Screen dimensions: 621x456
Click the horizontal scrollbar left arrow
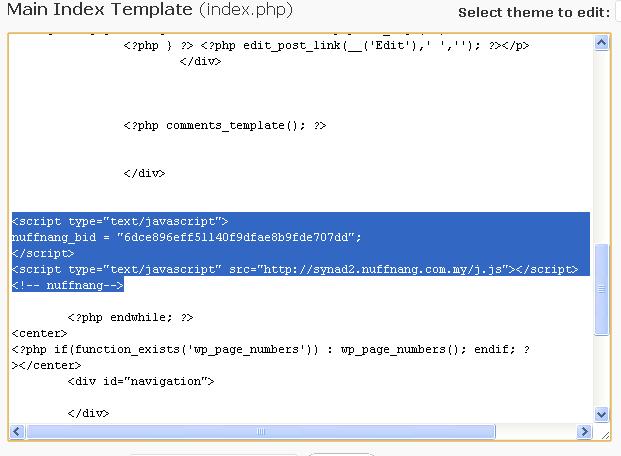[17, 431]
